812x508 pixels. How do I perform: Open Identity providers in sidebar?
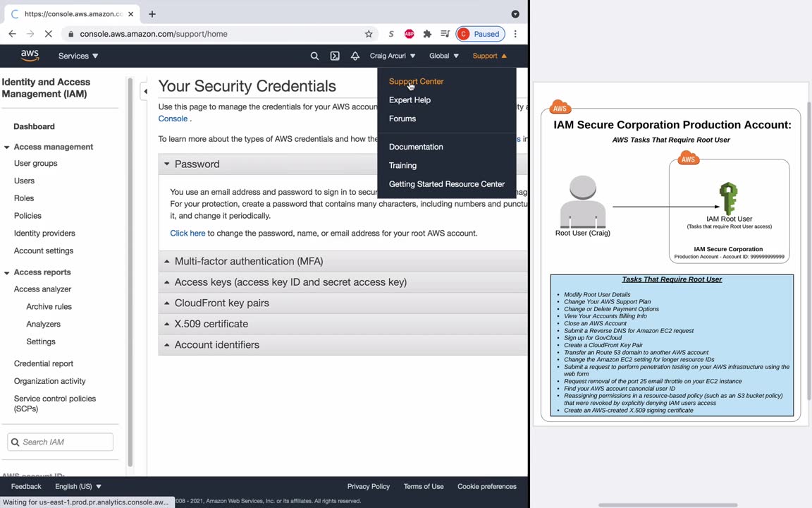click(44, 234)
